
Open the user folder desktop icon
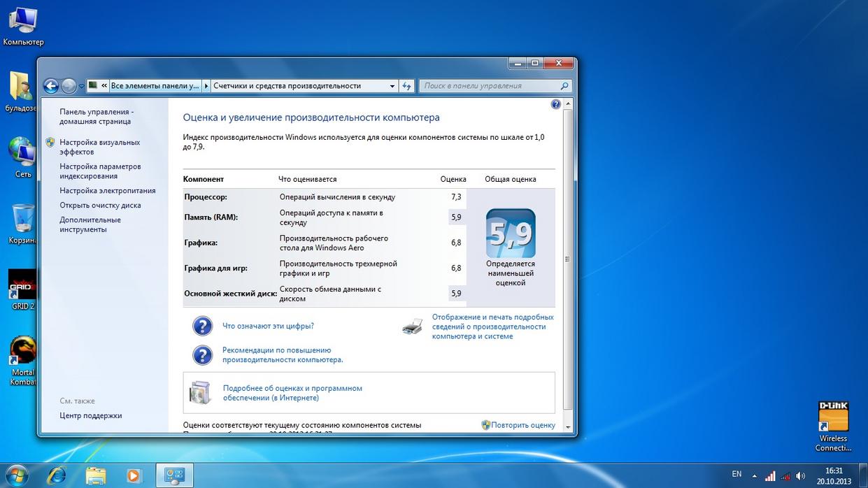pyautogui.click(x=21, y=92)
